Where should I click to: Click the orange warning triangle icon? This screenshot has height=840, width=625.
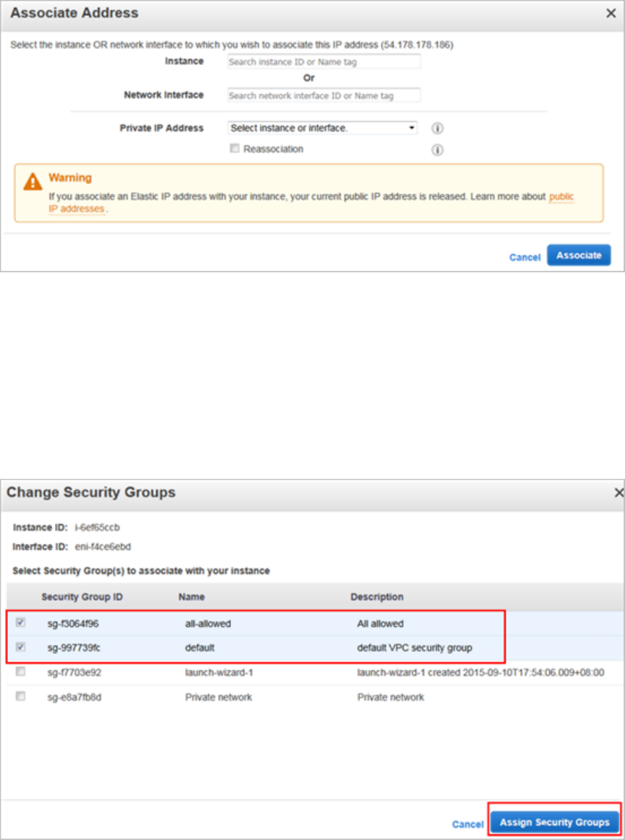[33, 181]
